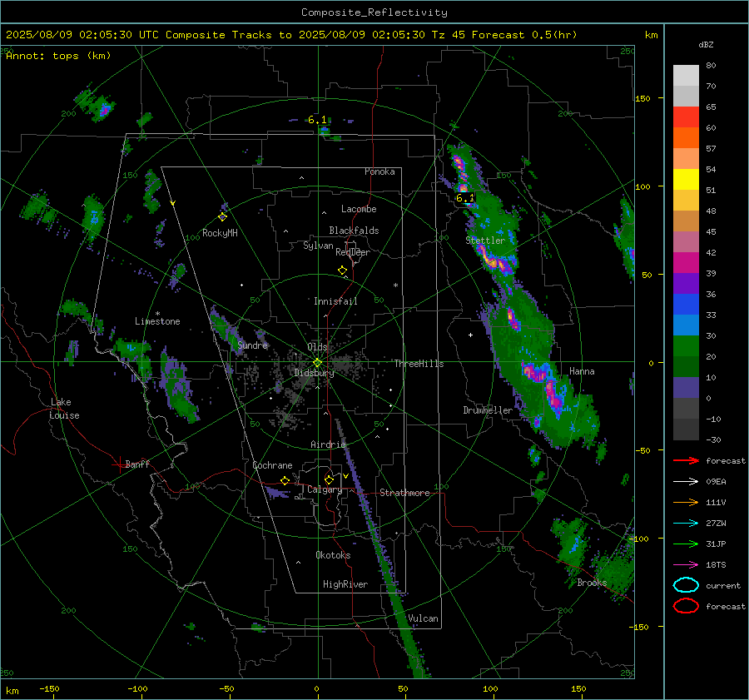
Task: Click the 'Forecast 0.5(hr)' header text
Action: [x=524, y=35]
